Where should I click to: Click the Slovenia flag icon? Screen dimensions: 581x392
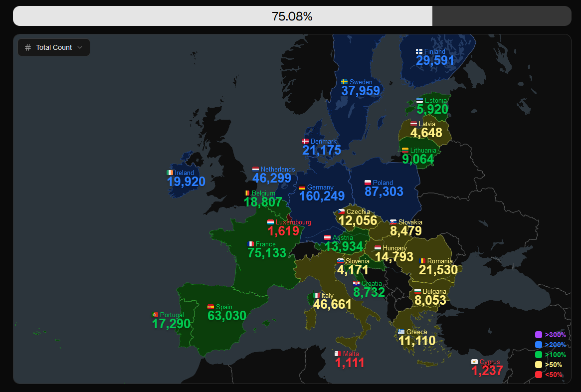[341, 261]
